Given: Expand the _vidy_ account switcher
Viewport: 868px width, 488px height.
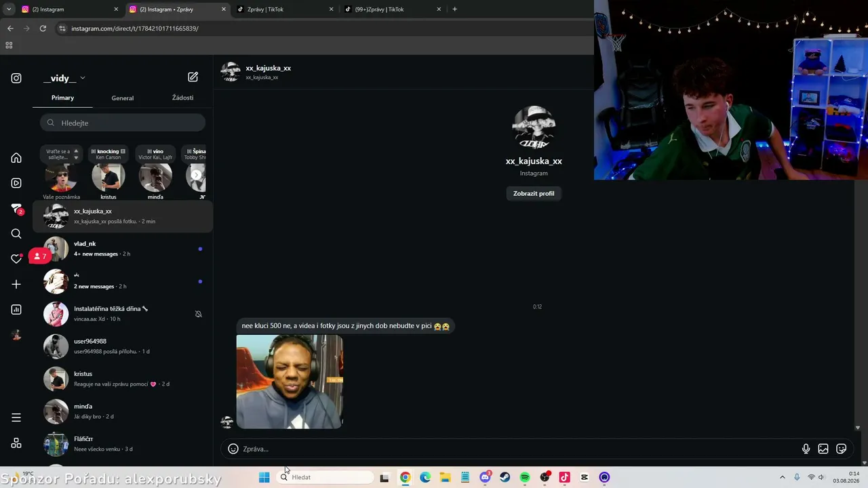Looking at the screenshot, I should [64, 78].
